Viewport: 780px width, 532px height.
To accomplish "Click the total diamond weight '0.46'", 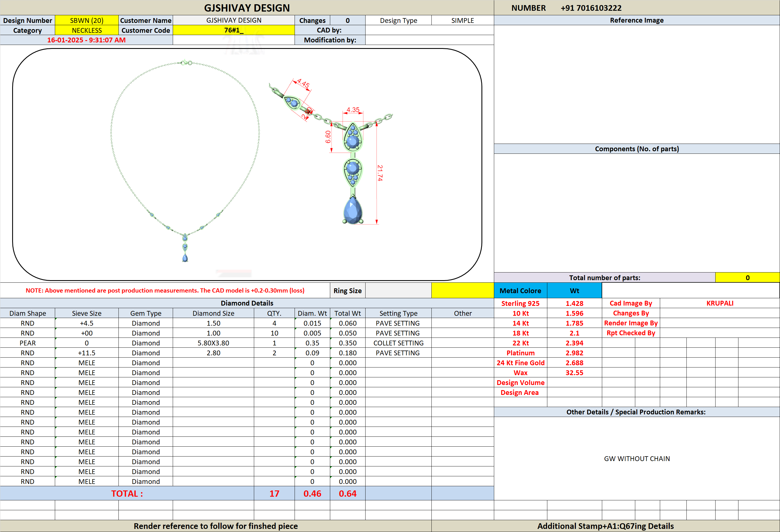I will click(312, 493).
